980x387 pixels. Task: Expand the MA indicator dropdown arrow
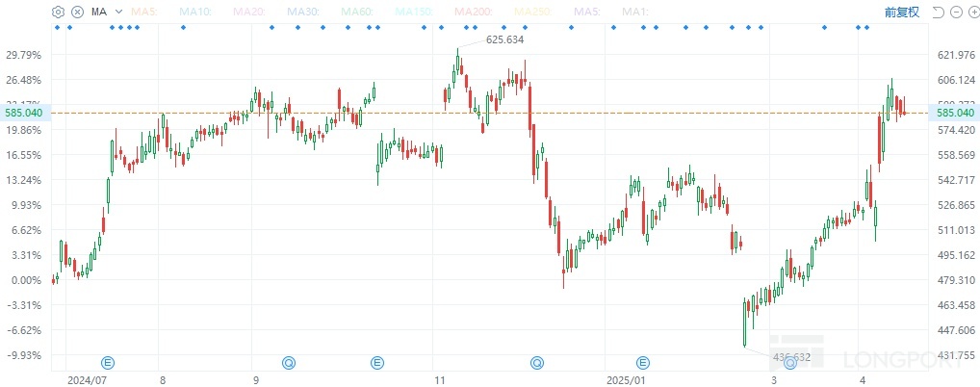coord(116,12)
